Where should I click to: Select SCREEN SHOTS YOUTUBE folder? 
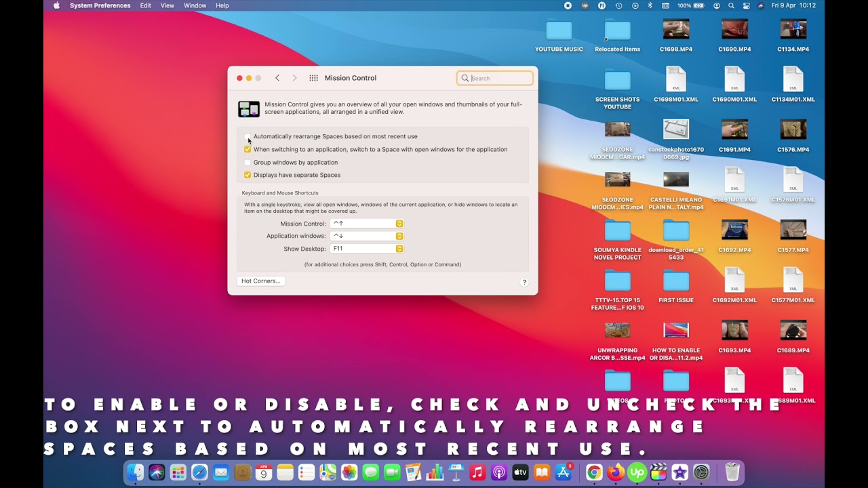point(617,90)
